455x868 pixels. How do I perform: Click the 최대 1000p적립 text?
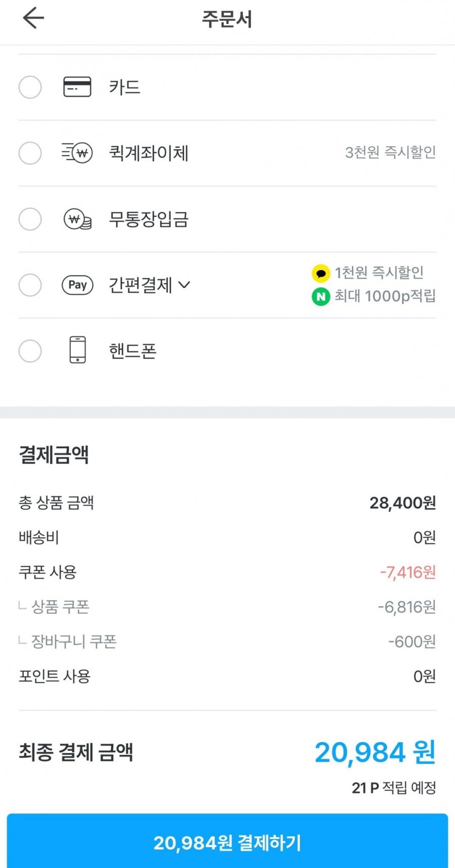(385, 296)
